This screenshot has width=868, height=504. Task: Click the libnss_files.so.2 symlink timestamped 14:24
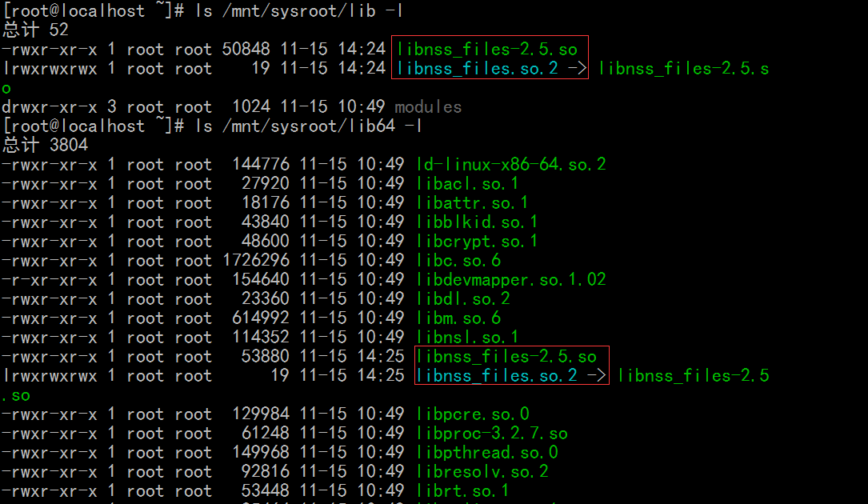pos(478,69)
